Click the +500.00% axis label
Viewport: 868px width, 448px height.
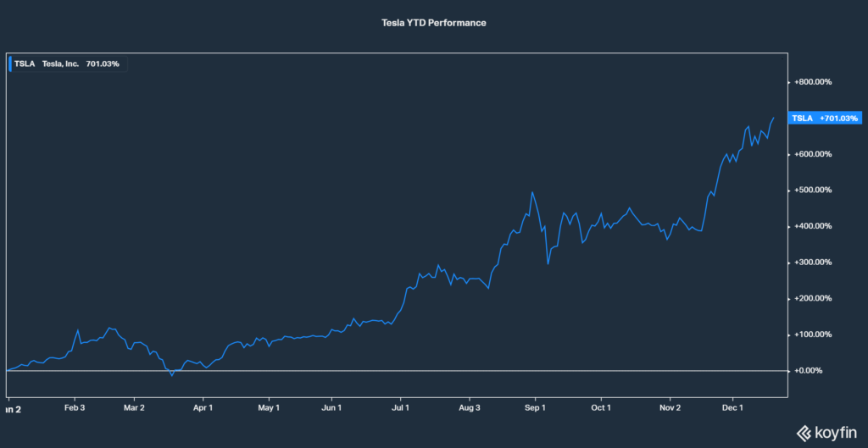[x=813, y=191]
